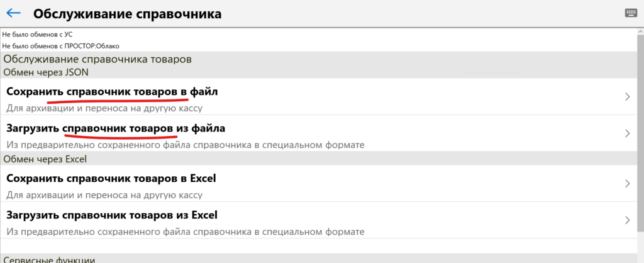Screen dimensions: 644x263
Task: Click the Обмен через JSON section header
Action: (46, 72)
